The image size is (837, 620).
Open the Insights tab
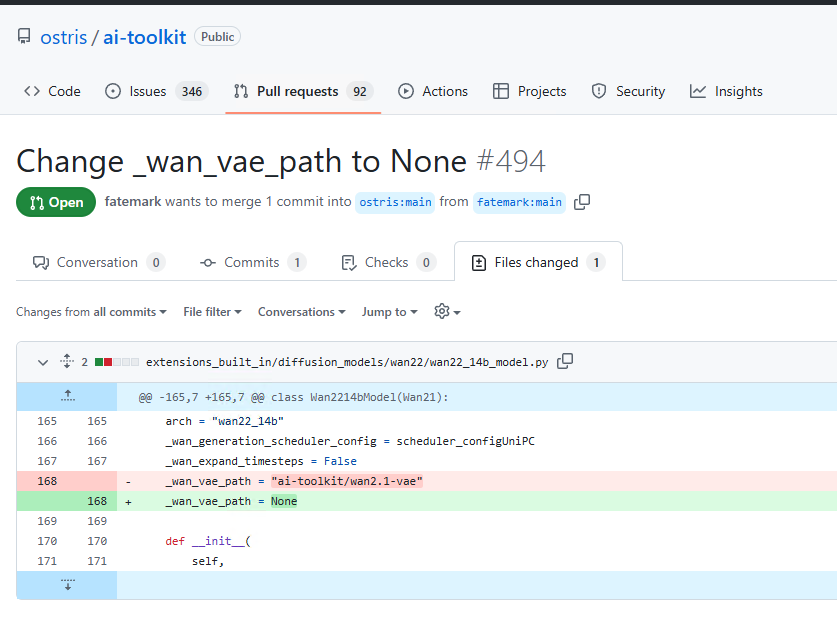726,91
